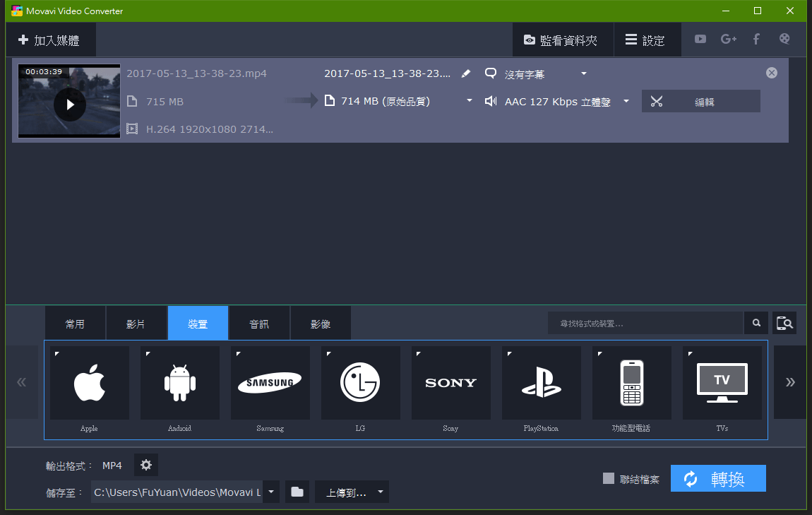Viewport: 812px width, 515px height.
Task: Open the 沒有字幕 subtitle dropdown
Action: (583, 73)
